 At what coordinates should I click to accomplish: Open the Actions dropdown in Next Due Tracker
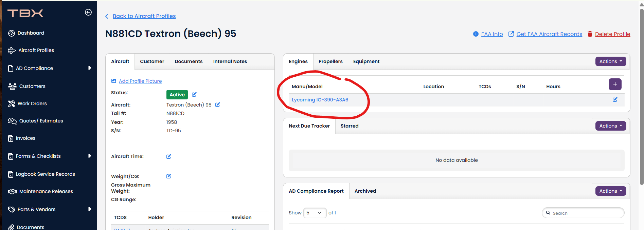tap(611, 126)
